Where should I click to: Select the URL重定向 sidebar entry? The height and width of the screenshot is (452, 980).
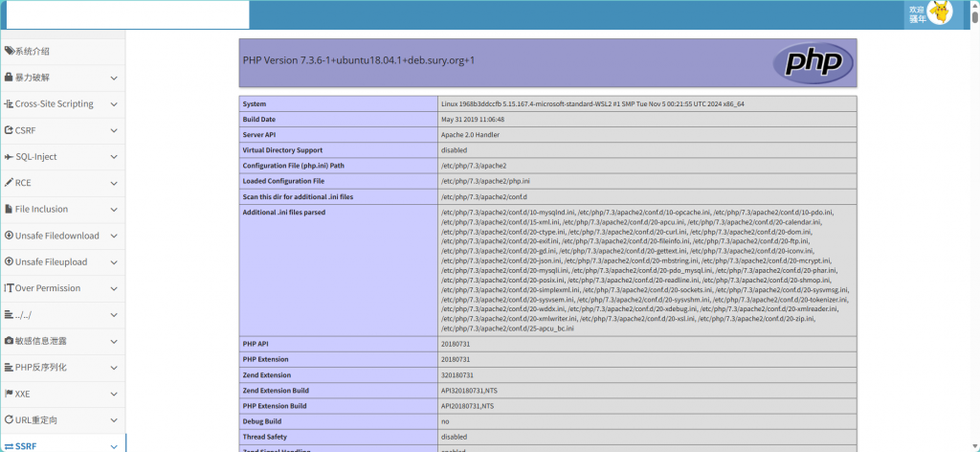[x=37, y=419]
